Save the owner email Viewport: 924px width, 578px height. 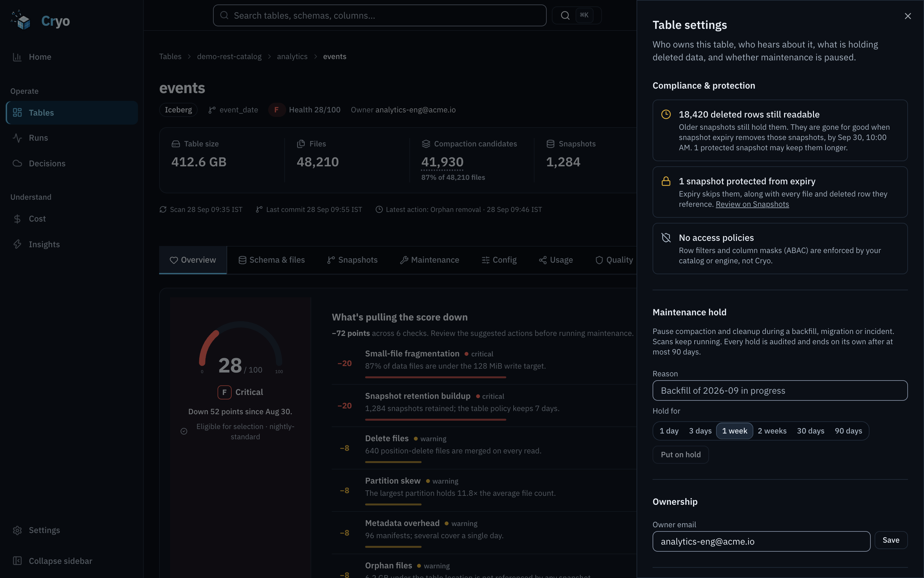pyautogui.click(x=891, y=540)
